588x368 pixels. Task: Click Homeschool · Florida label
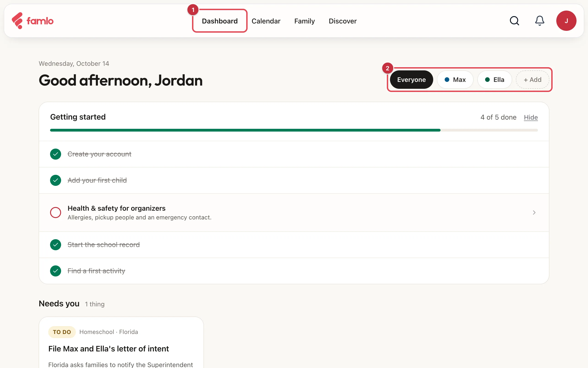click(x=109, y=332)
